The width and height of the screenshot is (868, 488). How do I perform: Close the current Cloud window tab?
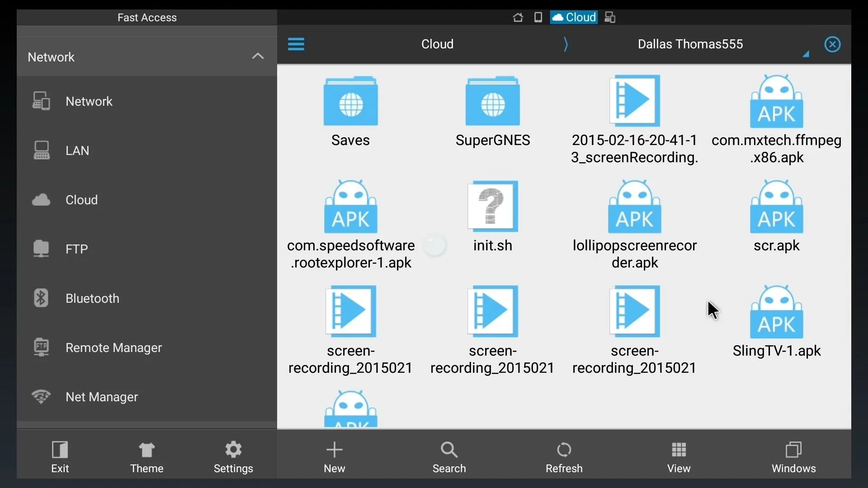tap(832, 44)
